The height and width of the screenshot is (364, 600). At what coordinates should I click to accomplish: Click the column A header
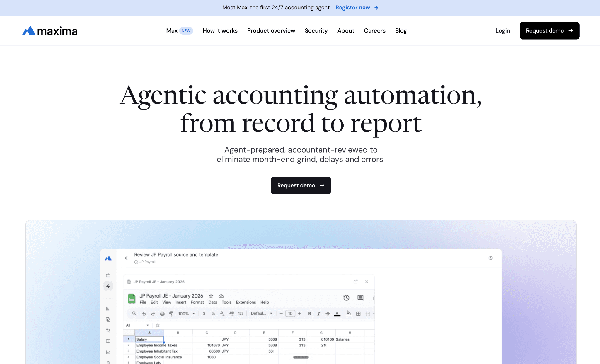click(149, 333)
